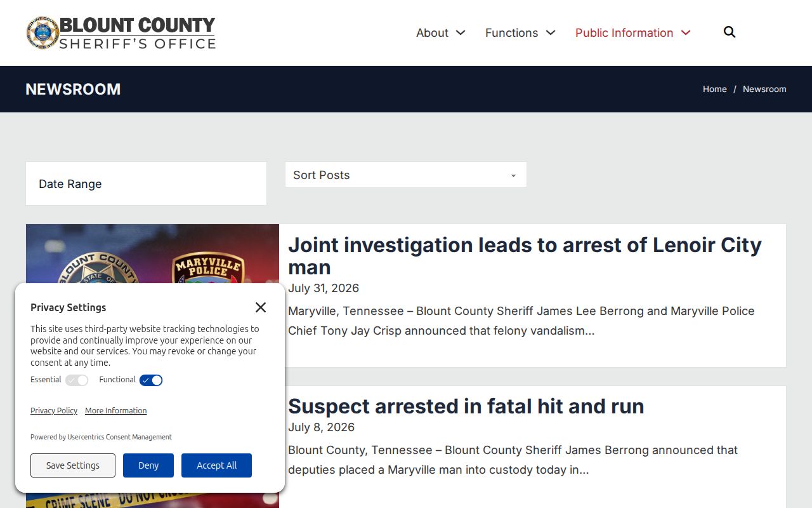Click the Usercentrics Consent Management text
812x508 pixels.
tap(119, 437)
